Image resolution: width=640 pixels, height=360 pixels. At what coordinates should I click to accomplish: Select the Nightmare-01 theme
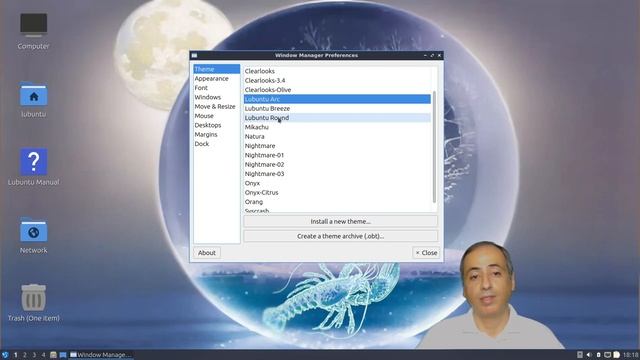(x=337, y=156)
